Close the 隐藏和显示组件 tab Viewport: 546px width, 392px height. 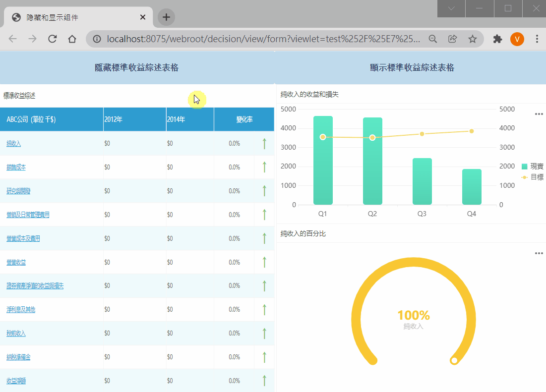[143, 17]
